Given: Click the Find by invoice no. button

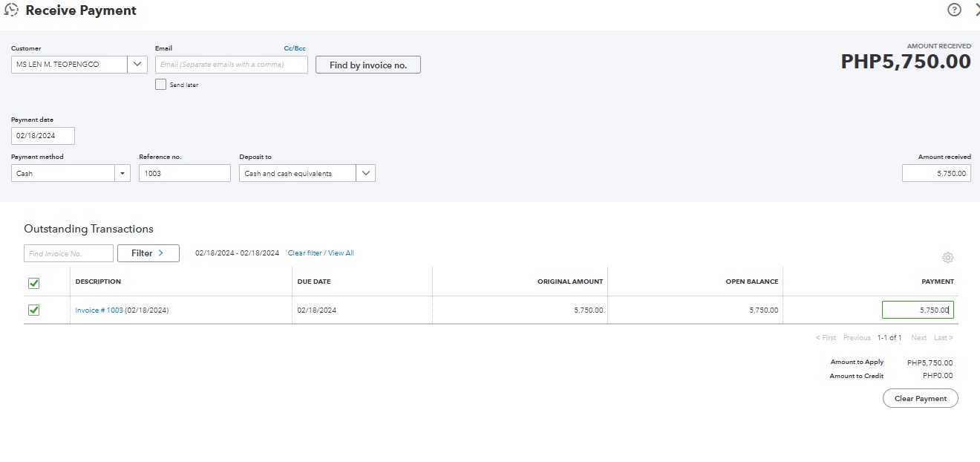Looking at the screenshot, I should click(x=368, y=65).
